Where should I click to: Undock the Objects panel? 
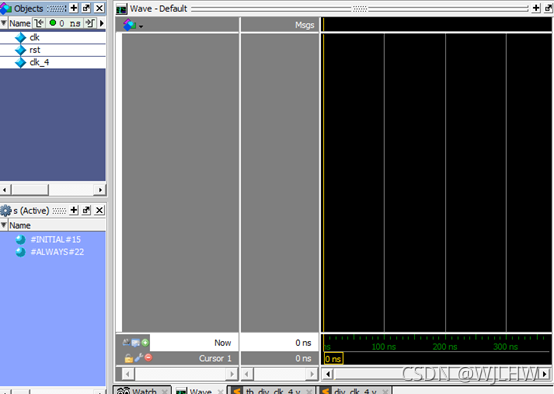[x=86, y=8]
